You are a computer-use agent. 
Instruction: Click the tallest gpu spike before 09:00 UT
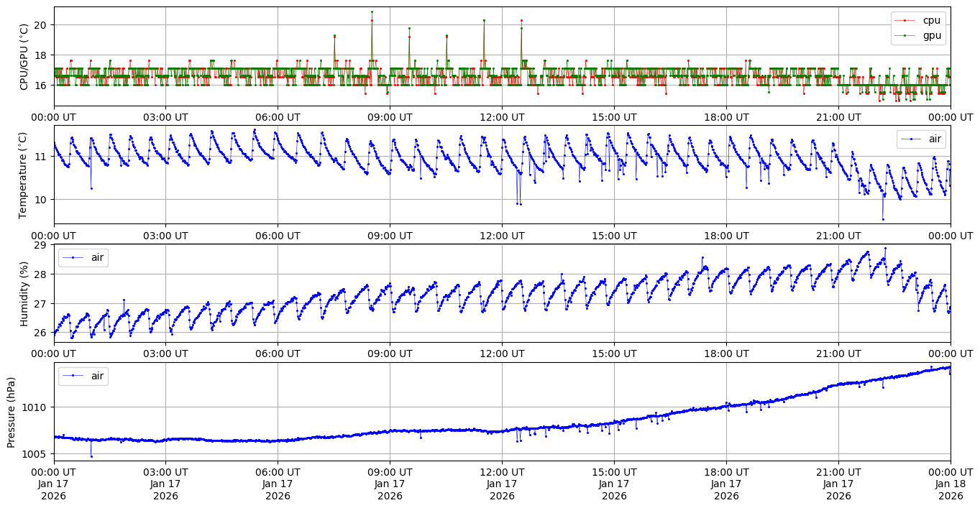[372, 11]
